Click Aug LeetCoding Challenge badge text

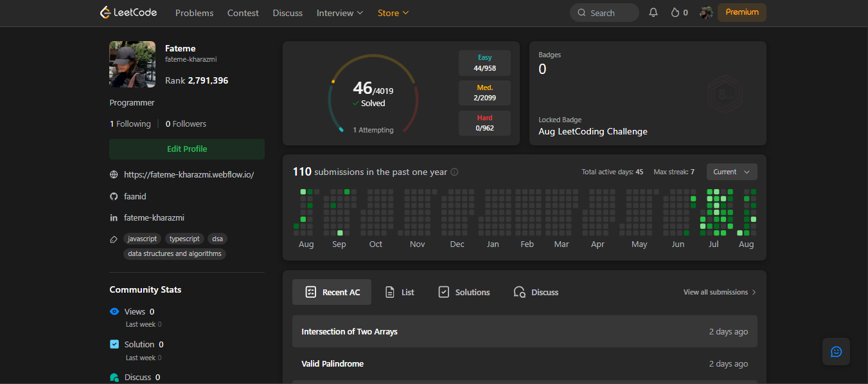pos(593,131)
